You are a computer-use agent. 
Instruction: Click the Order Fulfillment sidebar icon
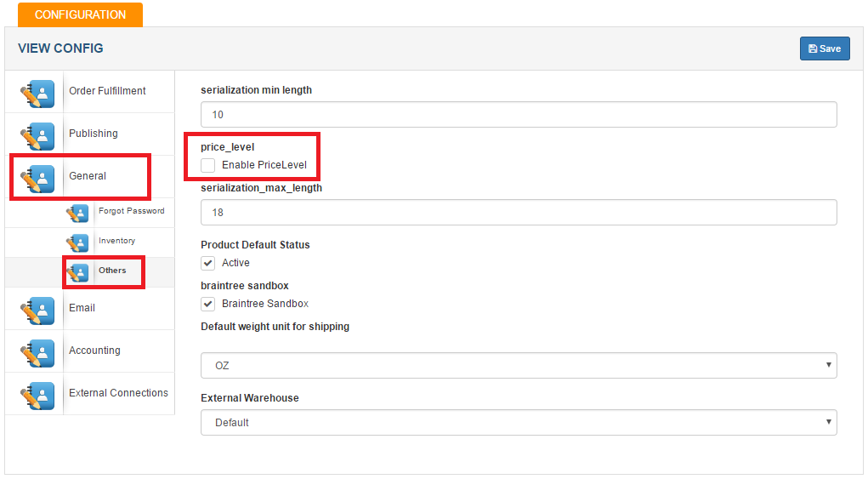click(37, 94)
